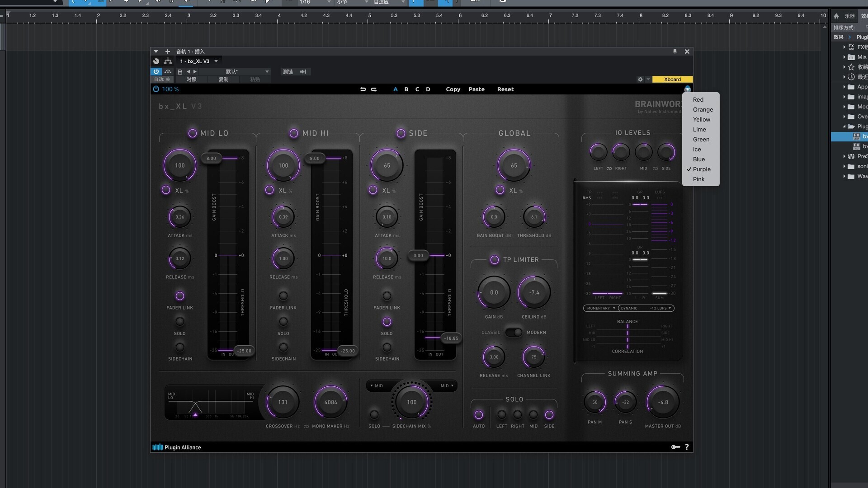
Task: Open the 默认 preset dropdown
Action: (x=234, y=71)
